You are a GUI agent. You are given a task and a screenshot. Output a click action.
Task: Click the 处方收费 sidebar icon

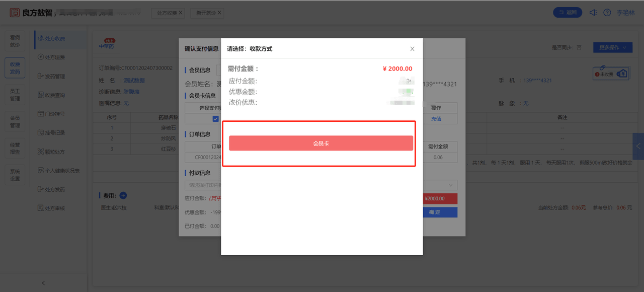pyautogui.click(x=41, y=38)
